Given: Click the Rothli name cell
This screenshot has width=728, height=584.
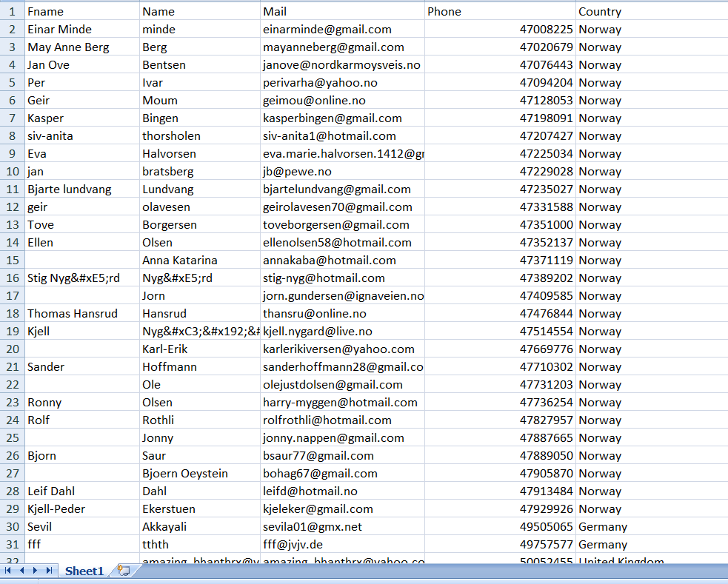Looking at the screenshot, I should (200, 420).
